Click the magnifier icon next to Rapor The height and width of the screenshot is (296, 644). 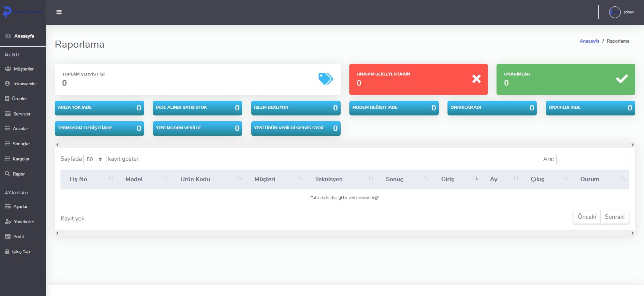(7, 174)
